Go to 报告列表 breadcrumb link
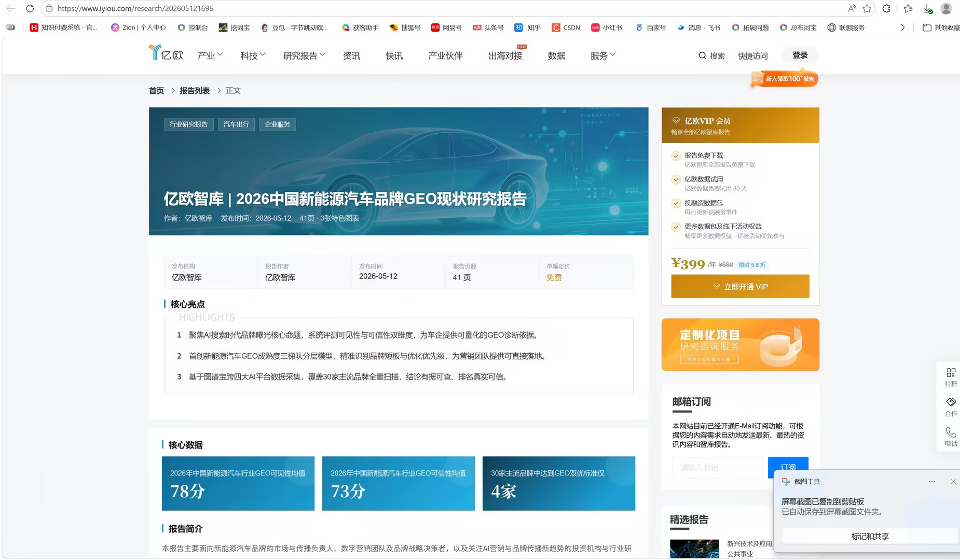Screen dimensions: 960x560 pyautogui.click(x=195, y=91)
